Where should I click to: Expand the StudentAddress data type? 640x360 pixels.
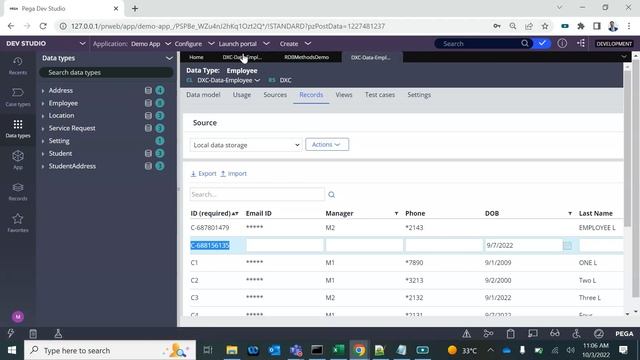click(x=43, y=167)
